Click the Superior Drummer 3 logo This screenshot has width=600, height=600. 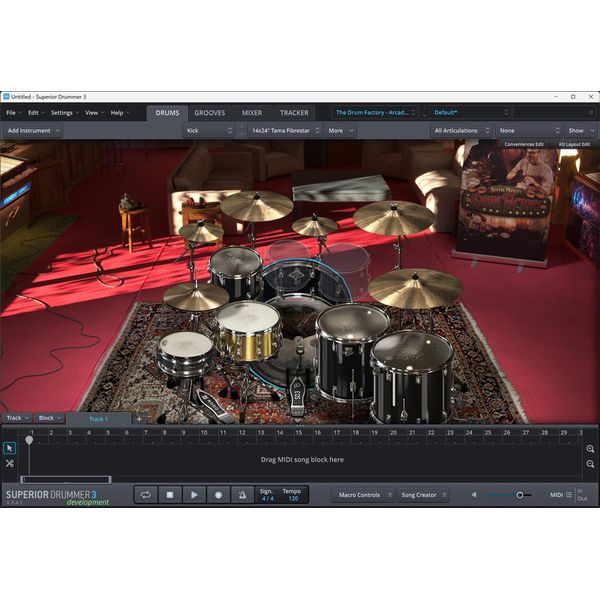click(x=51, y=494)
